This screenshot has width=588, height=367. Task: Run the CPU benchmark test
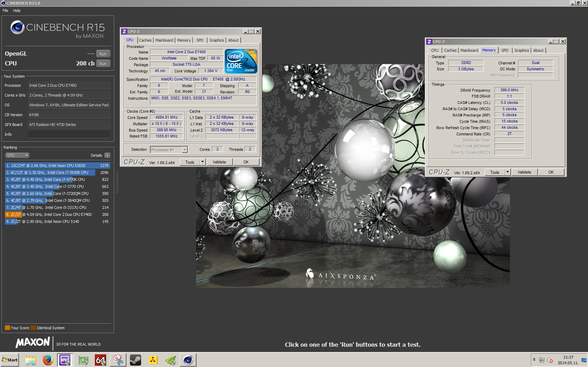(x=103, y=64)
